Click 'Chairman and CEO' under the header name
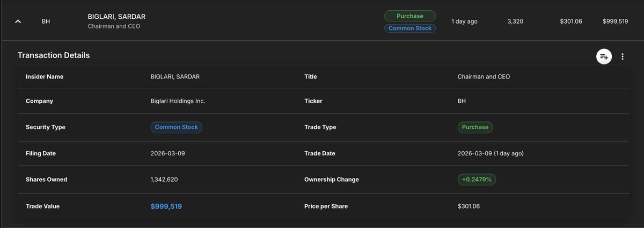 (x=114, y=26)
